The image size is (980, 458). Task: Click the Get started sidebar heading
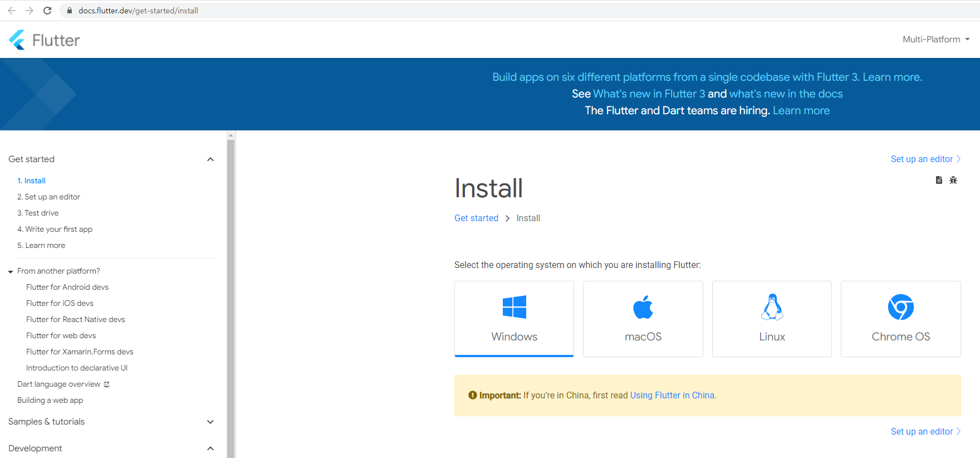point(32,159)
